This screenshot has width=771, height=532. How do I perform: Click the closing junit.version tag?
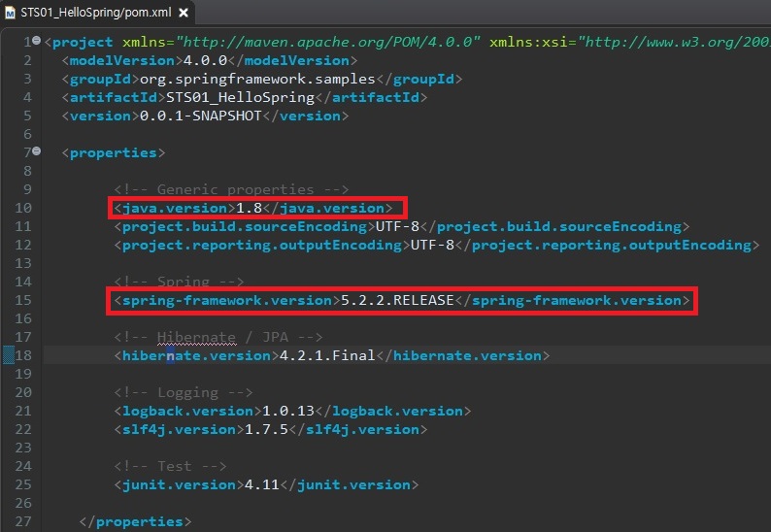click(x=350, y=484)
